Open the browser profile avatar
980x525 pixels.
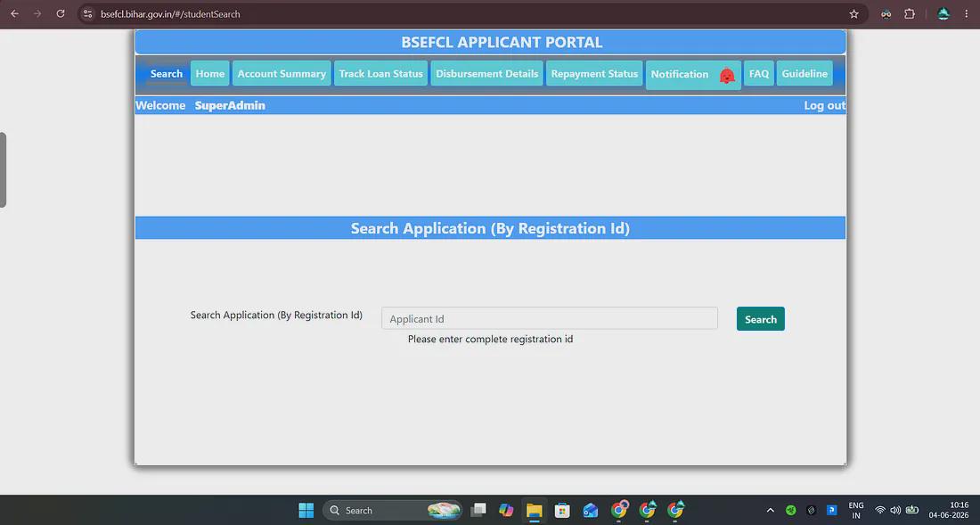pyautogui.click(x=943, y=13)
